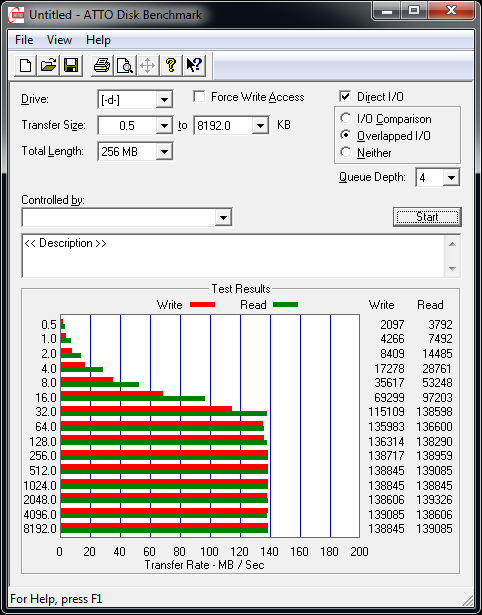Open Print Preview toolbar icon
482x615 pixels.
pyautogui.click(x=125, y=65)
